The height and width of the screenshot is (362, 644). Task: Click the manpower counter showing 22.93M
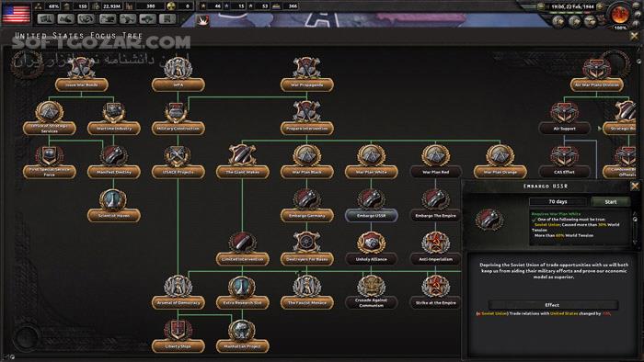point(107,6)
